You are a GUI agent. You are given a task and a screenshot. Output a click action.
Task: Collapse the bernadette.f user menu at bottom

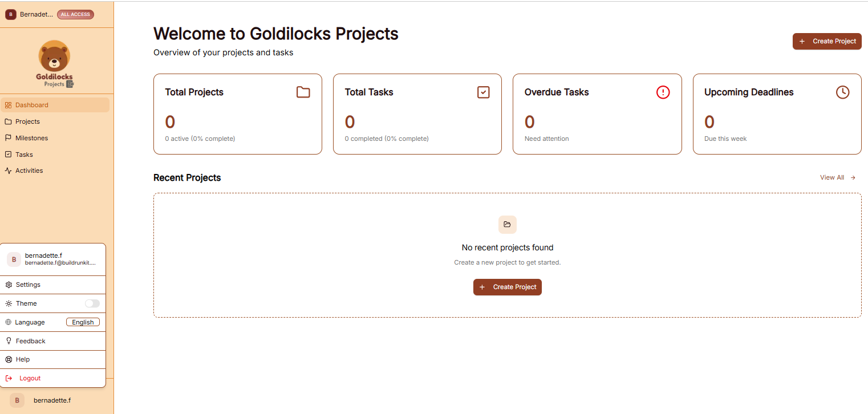pyautogui.click(x=53, y=400)
